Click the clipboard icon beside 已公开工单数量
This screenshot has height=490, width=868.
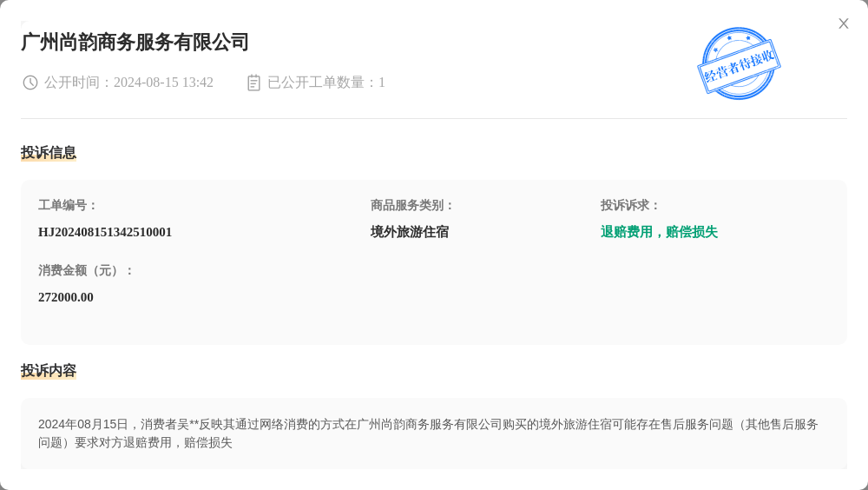[x=253, y=83]
